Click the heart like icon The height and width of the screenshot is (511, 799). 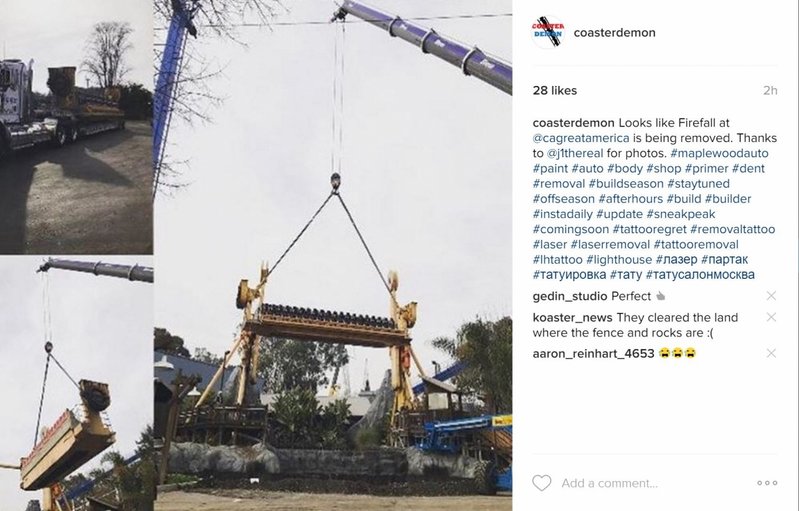point(542,483)
